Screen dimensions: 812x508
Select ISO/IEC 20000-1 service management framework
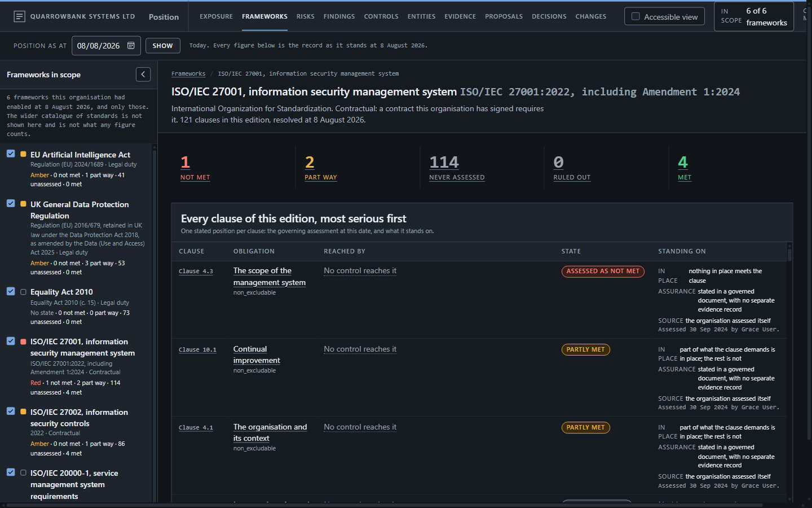[74, 484]
